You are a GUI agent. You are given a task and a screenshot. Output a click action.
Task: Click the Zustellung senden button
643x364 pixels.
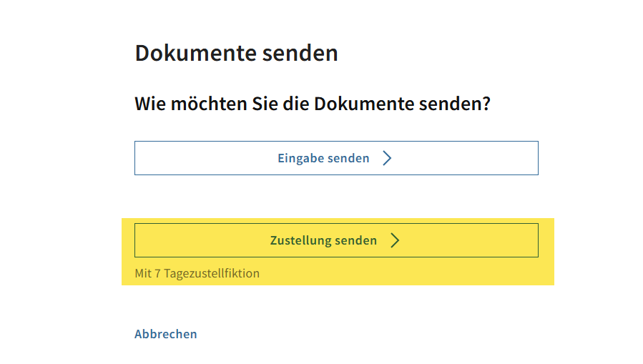click(336, 240)
